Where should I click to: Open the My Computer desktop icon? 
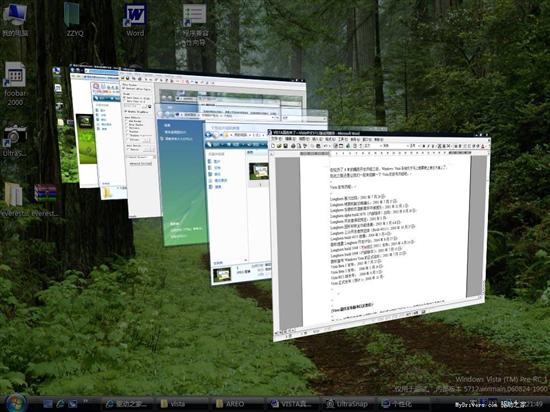tap(15, 18)
